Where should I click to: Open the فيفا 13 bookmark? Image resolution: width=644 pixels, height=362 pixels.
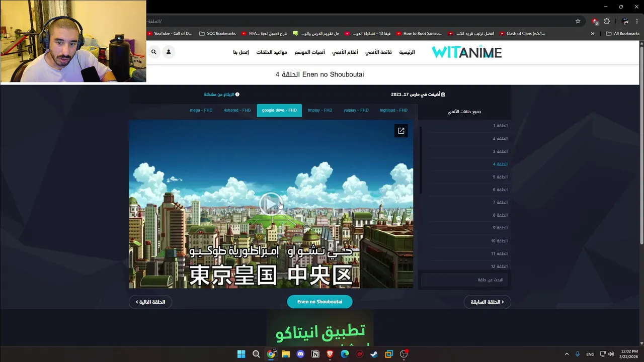coord(368,34)
